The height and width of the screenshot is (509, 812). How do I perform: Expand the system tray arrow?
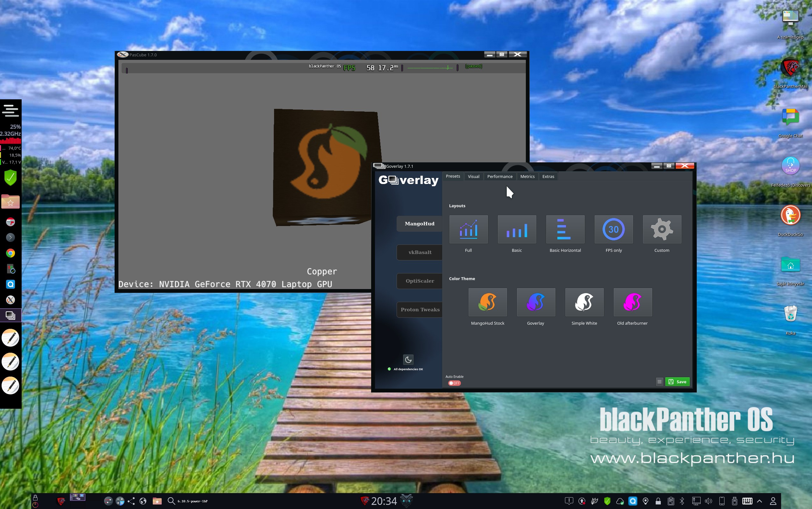[x=759, y=501]
